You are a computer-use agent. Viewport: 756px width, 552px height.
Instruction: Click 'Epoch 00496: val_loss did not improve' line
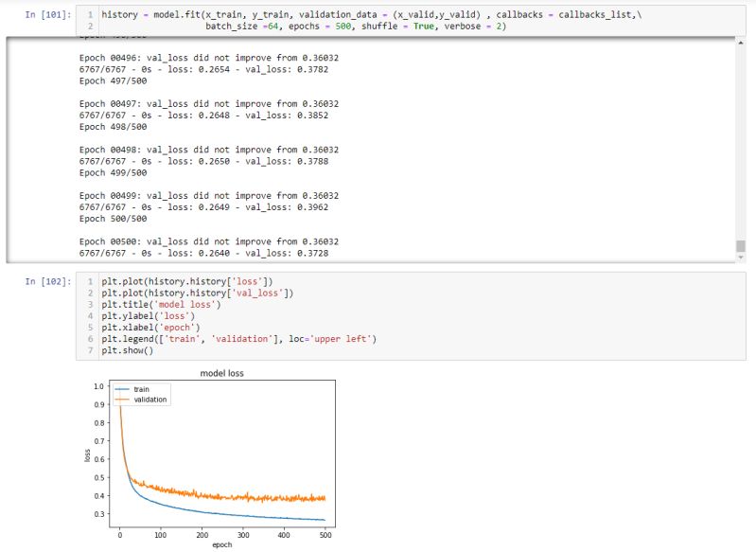point(209,58)
